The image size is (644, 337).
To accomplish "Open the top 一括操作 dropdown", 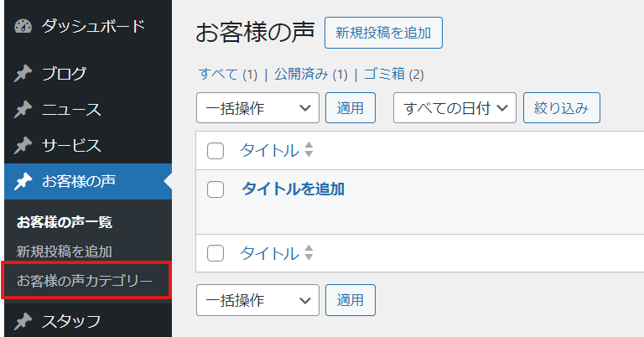I will (x=257, y=108).
